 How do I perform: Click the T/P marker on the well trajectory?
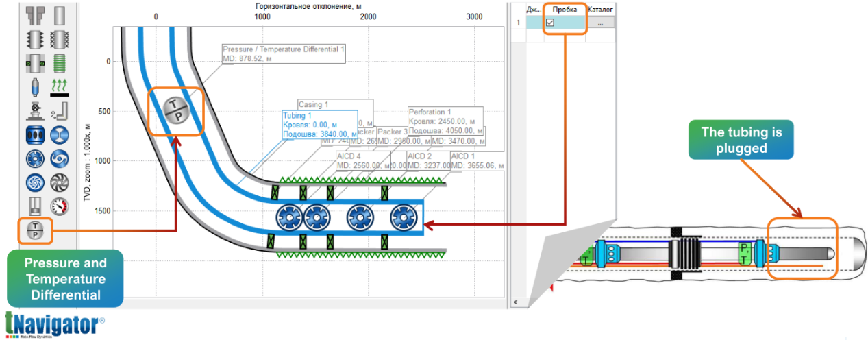(176, 112)
